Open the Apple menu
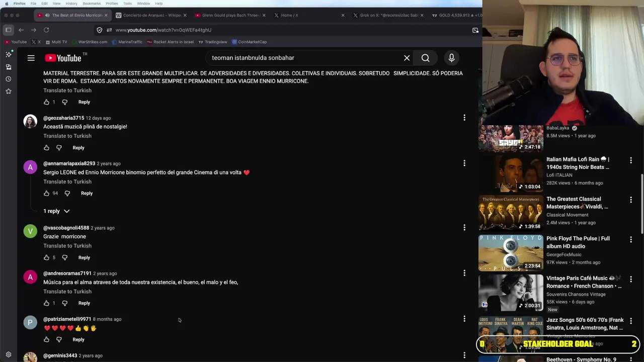Image resolution: width=644 pixels, height=362 pixels. [7, 4]
